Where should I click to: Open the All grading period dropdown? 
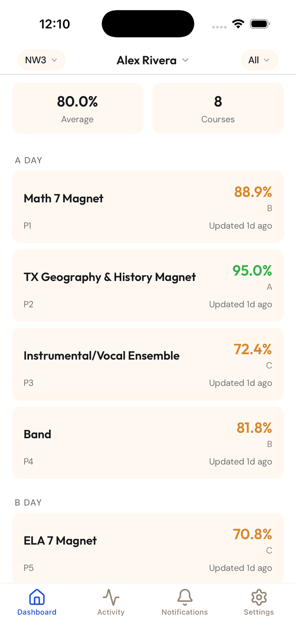[259, 60]
